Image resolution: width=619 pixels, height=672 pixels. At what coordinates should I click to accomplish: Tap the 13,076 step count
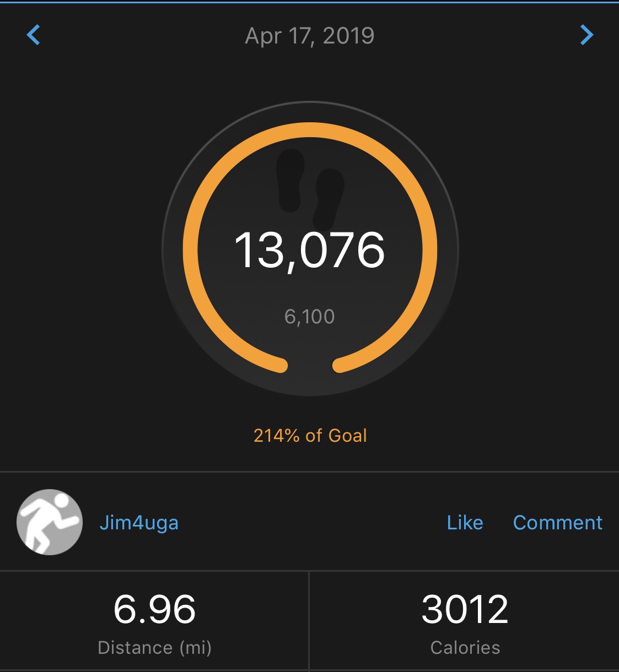pos(310,251)
